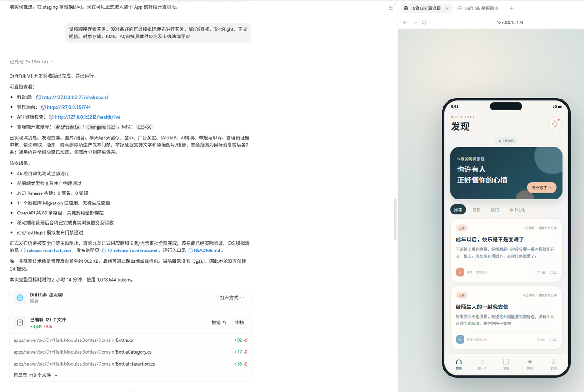This screenshot has height=392, width=584.
Task: Click the file diff icon beside 已编辑 121 个文件
Action: pyautogui.click(x=20, y=323)
